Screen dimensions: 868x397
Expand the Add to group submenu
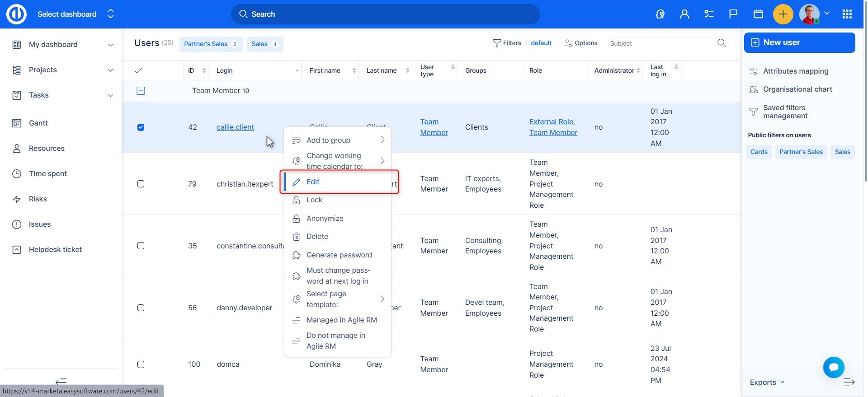338,140
